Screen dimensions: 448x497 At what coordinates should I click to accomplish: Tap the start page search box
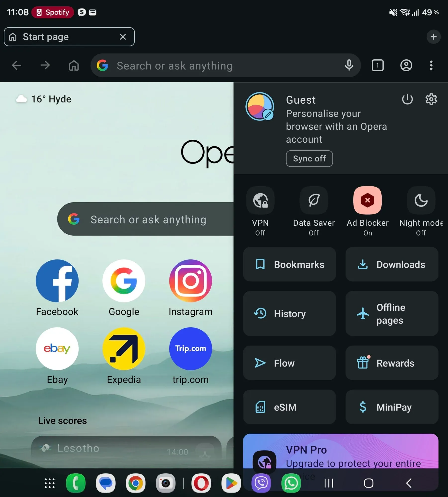click(x=145, y=219)
